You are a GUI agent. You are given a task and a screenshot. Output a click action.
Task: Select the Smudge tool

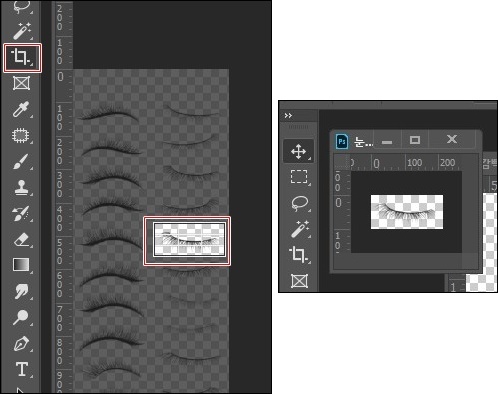(21, 291)
